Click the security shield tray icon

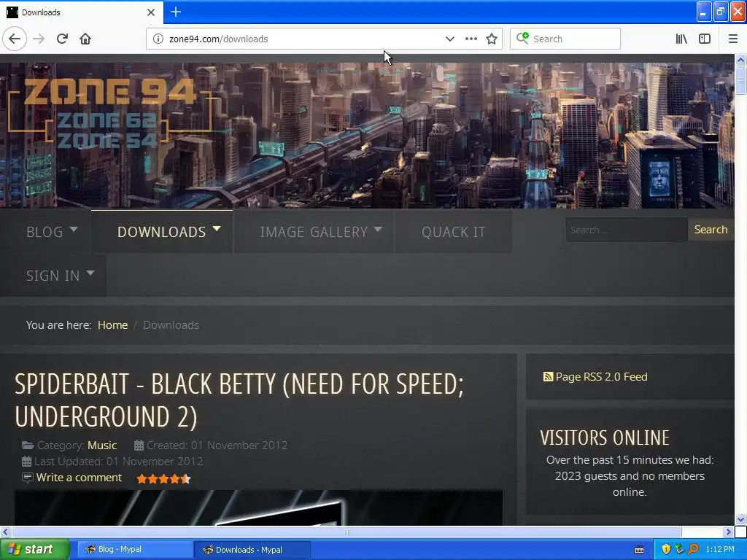coord(666,550)
